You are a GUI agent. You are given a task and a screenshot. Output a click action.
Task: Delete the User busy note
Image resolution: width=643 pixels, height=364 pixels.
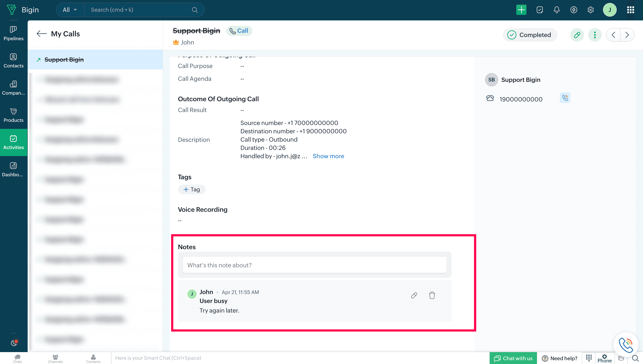click(432, 295)
